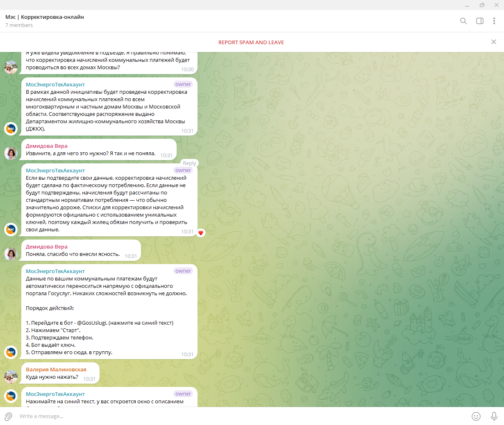Open Демидова Вера avatar beside 'Извините' message
The image size is (504, 425).
(11, 153)
